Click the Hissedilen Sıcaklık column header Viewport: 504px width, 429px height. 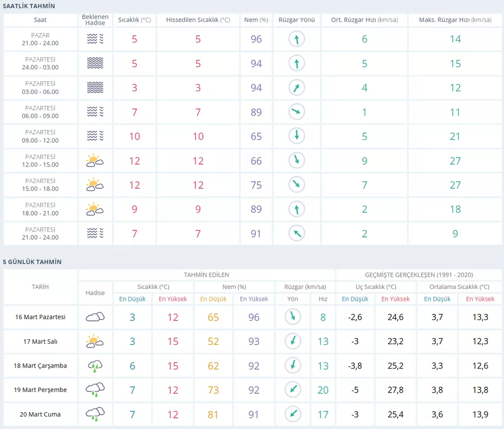coord(198,20)
